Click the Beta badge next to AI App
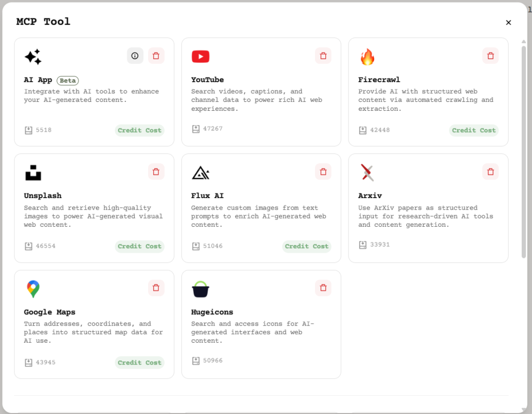 [x=68, y=81]
